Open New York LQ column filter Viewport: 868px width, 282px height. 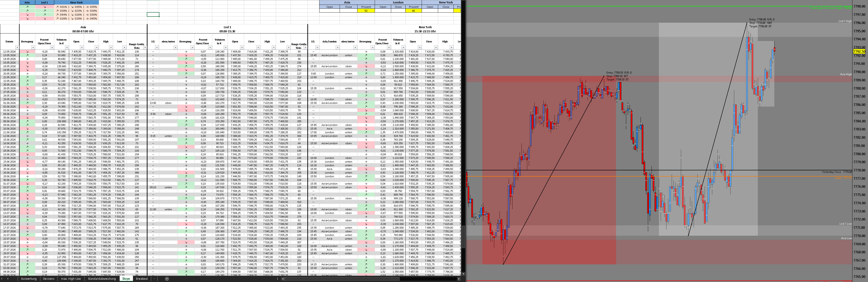point(317,47)
